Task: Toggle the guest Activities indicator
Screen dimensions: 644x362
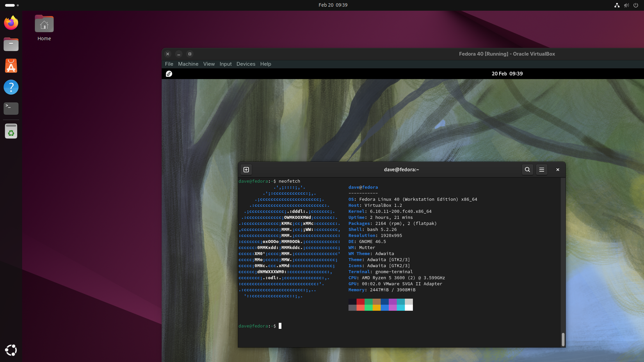Action: pyautogui.click(x=169, y=73)
